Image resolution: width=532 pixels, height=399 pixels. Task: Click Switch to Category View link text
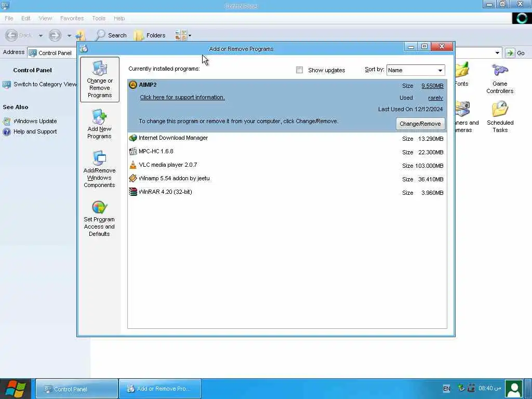click(x=45, y=85)
